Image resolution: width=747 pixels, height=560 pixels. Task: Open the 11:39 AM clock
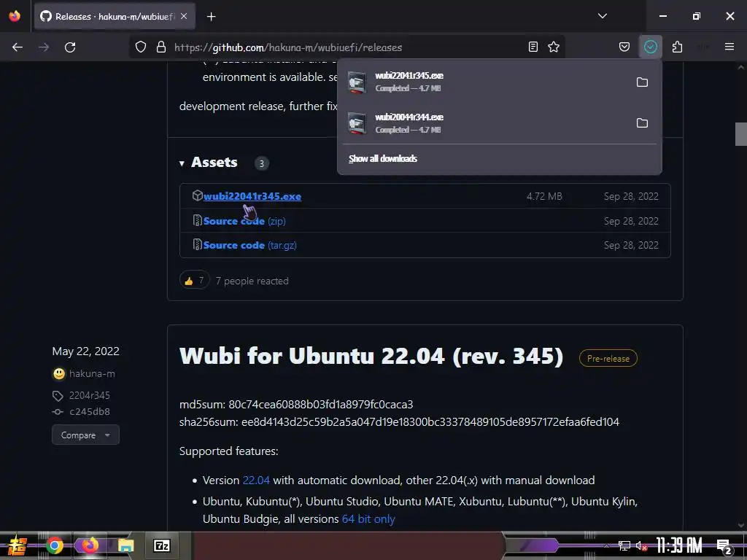click(x=679, y=545)
